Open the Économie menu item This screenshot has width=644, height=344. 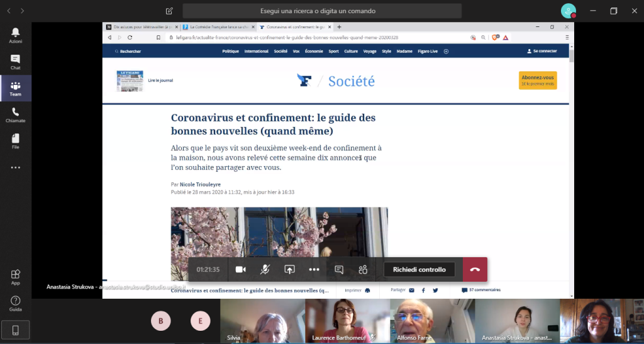click(314, 52)
